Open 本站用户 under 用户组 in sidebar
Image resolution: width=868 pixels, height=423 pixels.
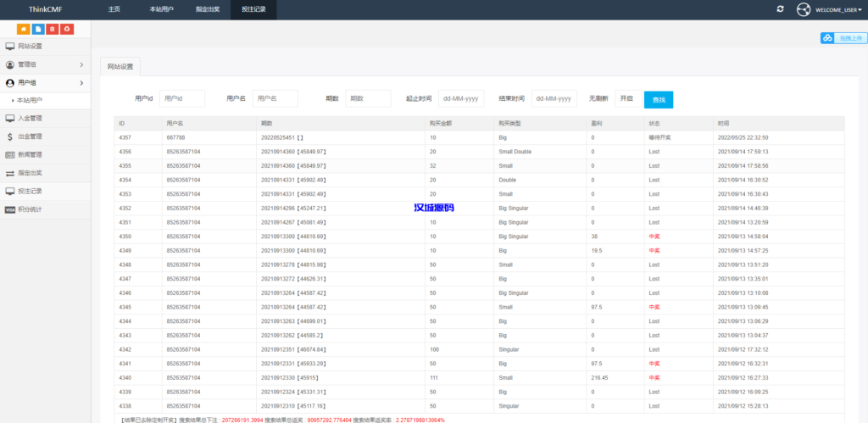pos(30,100)
